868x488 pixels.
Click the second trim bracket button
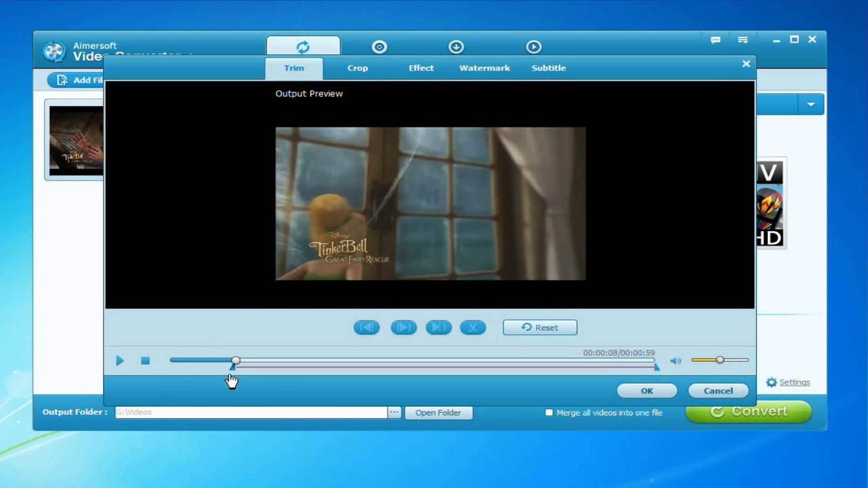coord(403,327)
